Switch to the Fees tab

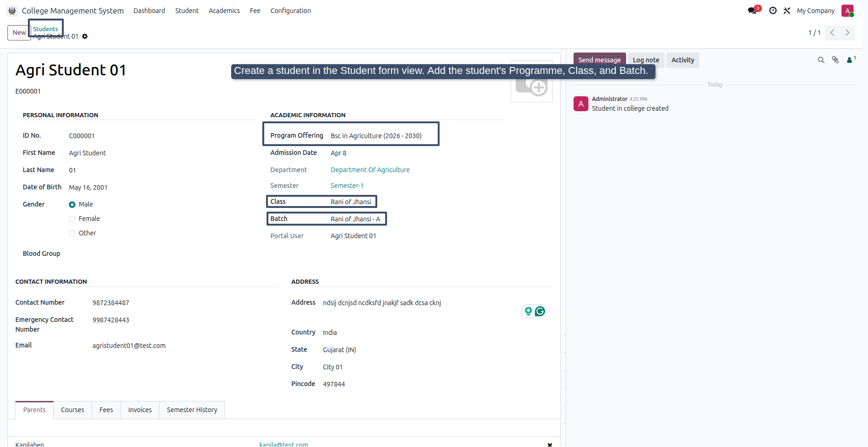coord(106,410)
